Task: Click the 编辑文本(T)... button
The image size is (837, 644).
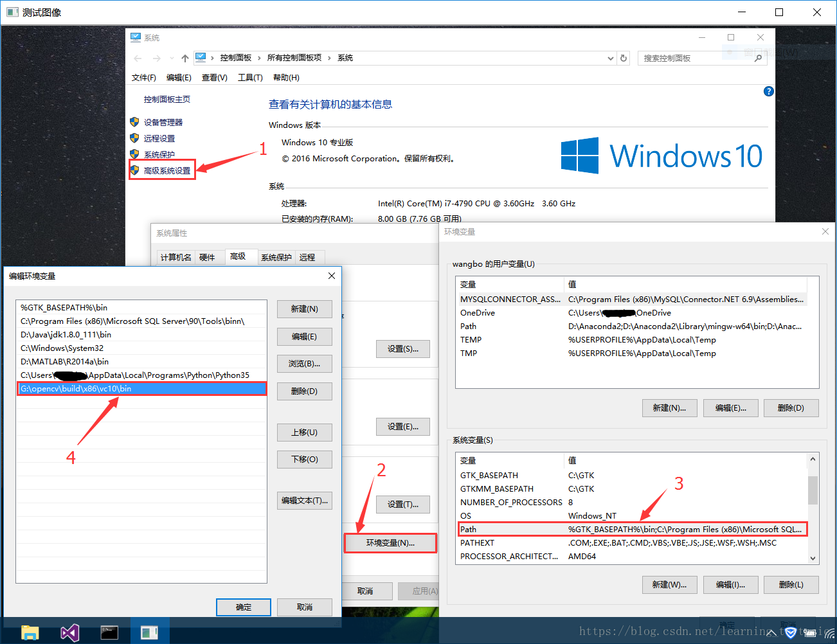Action: click(x=305, y=501)
